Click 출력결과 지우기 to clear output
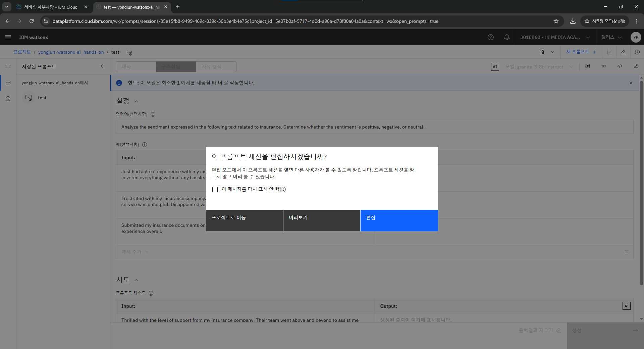 pos(539,331)
